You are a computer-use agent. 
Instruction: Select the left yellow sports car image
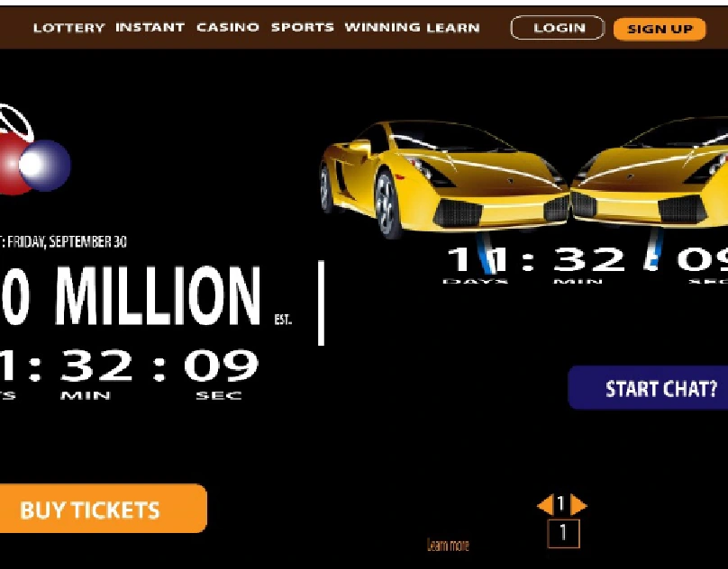tap(445, 178)
